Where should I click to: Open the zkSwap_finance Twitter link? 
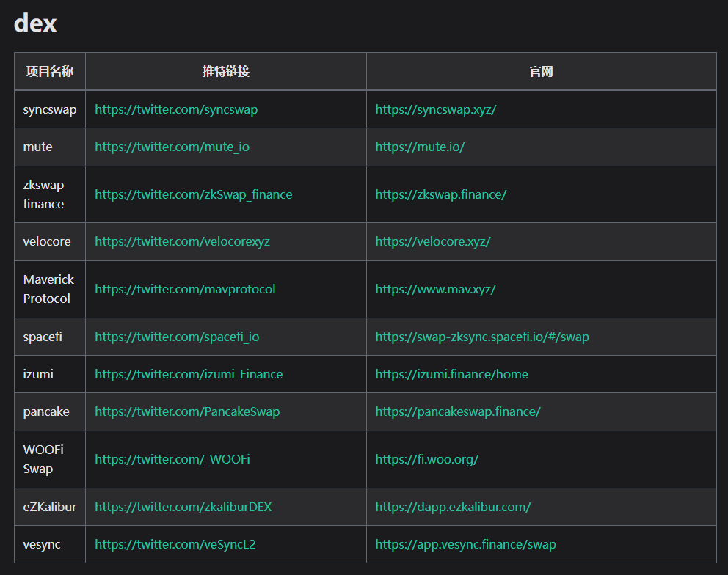pyautogui.click(x=194, y=194)
